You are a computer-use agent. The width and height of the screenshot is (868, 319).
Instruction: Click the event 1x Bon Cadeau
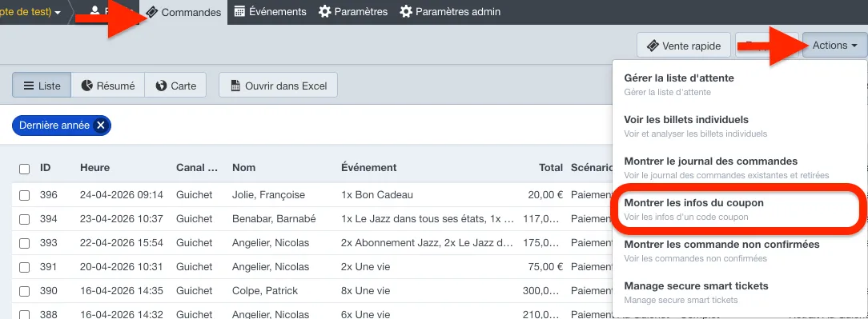[377, 195]
